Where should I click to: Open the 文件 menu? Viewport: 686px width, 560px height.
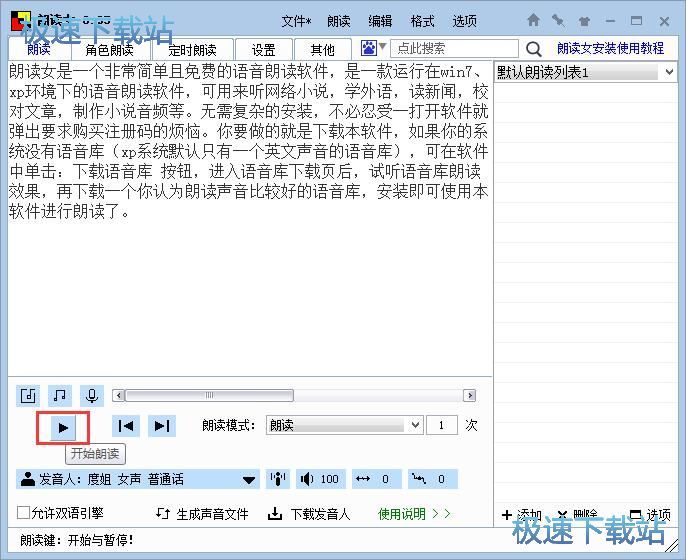(296, 21)
